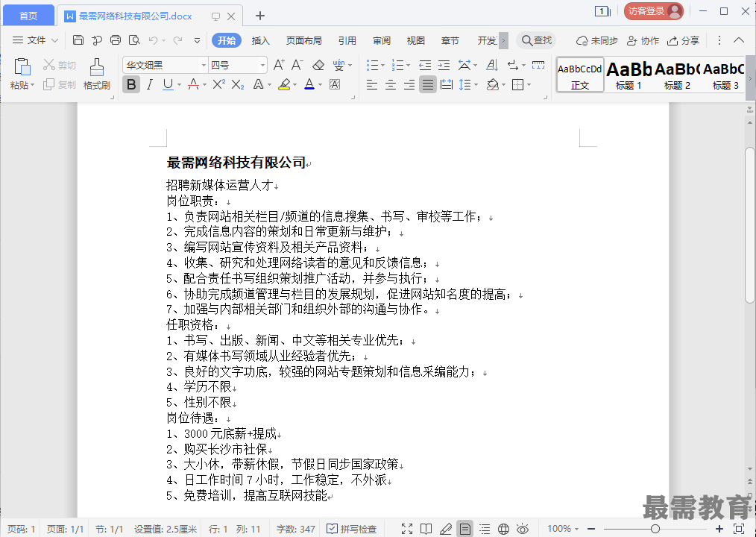
Task: Toggle page layout view button
Action: click(x=465, y=529)
